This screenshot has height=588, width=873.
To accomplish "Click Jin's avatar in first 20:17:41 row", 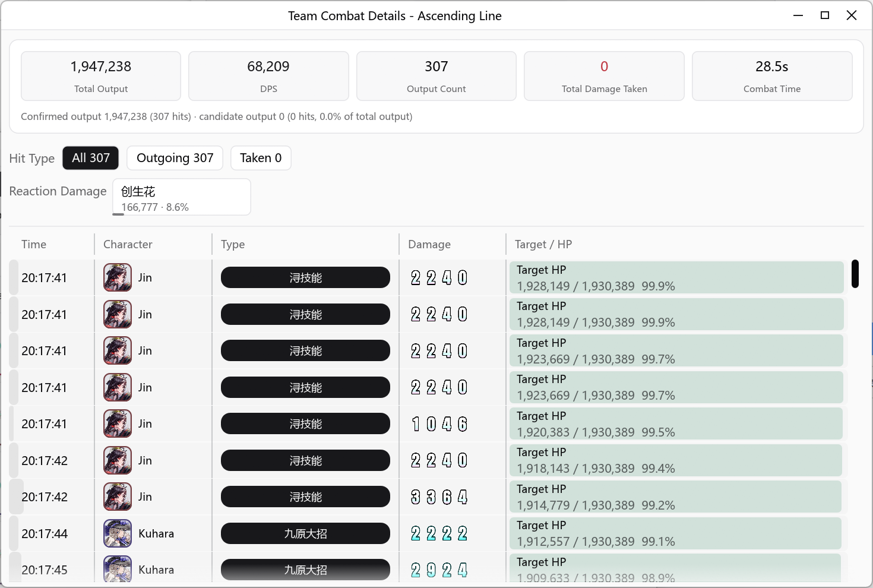I will tap(118, 277).
